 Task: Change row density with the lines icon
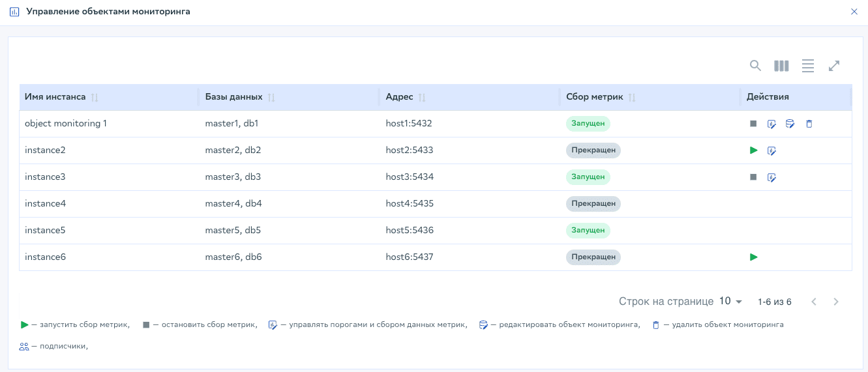(x=808, y=65)
